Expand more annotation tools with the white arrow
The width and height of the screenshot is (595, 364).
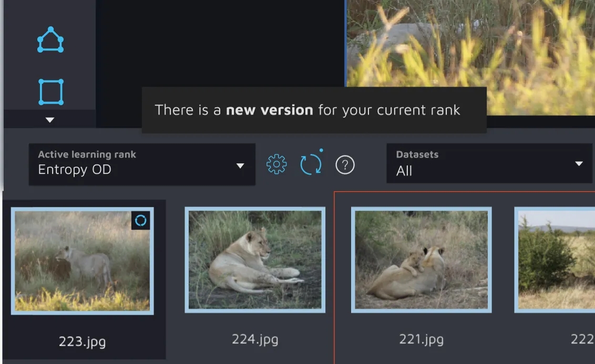tap(50, 120)
